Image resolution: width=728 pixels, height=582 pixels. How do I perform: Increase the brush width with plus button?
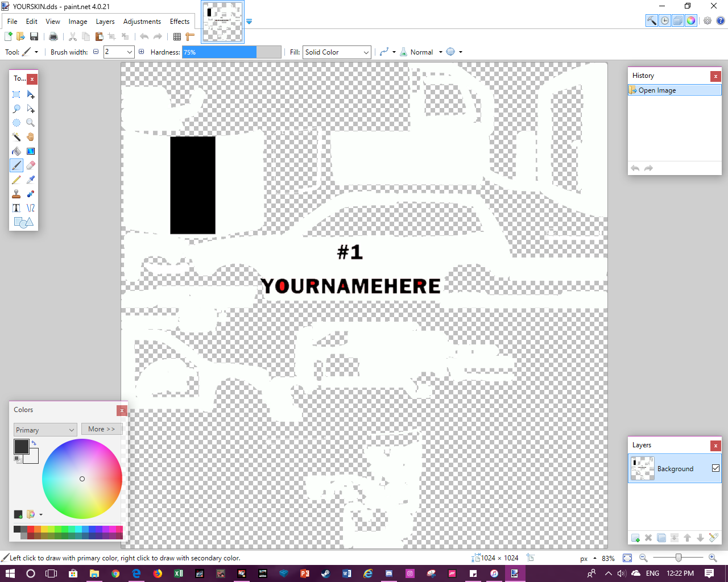[x=142, y=52]
